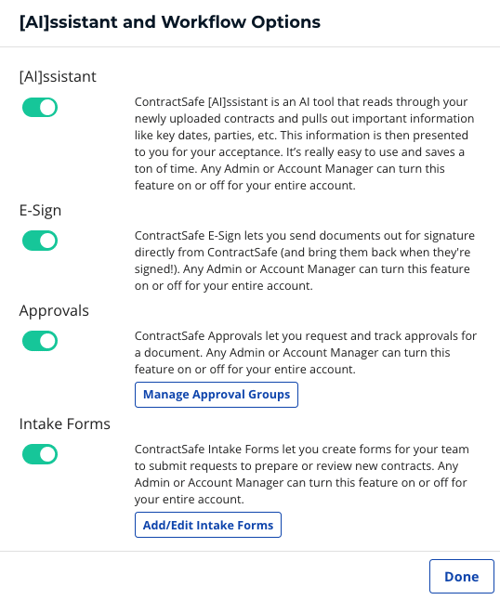This screenshot has height=600, width=500.
Task: Select the [AI]ssistant section heading
Action: tap(58, 77)
